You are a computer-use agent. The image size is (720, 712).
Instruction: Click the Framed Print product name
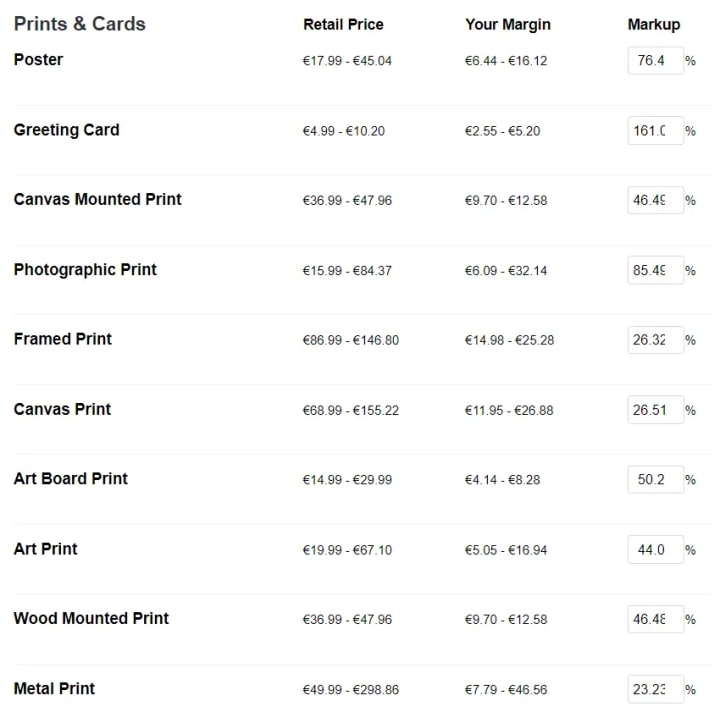63,339
